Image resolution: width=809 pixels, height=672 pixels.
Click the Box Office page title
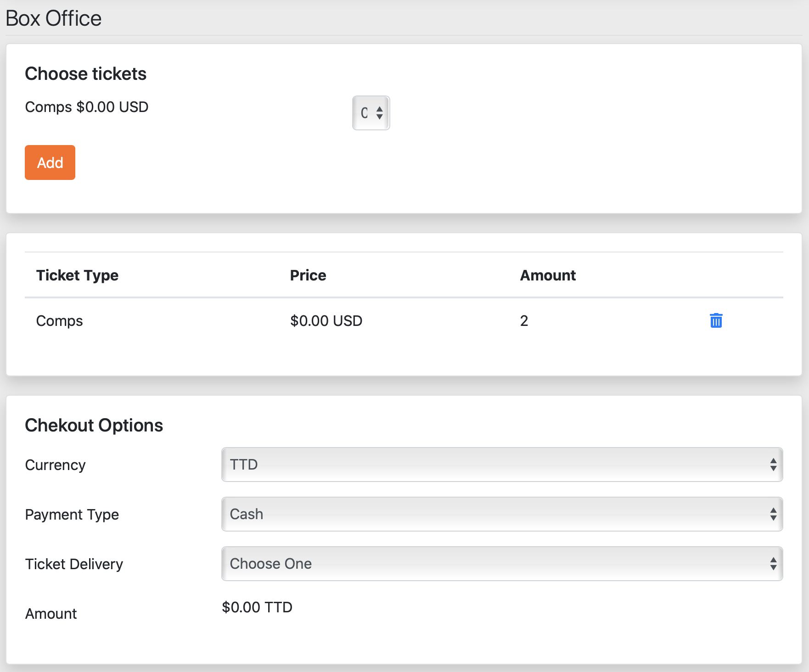click(54, 18)
